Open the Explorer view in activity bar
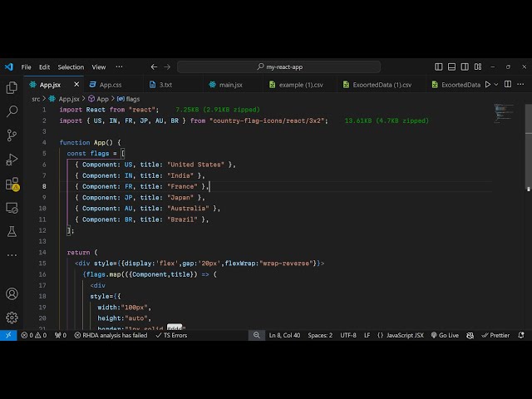The image size is (532, 399). (x=12, y=88)
